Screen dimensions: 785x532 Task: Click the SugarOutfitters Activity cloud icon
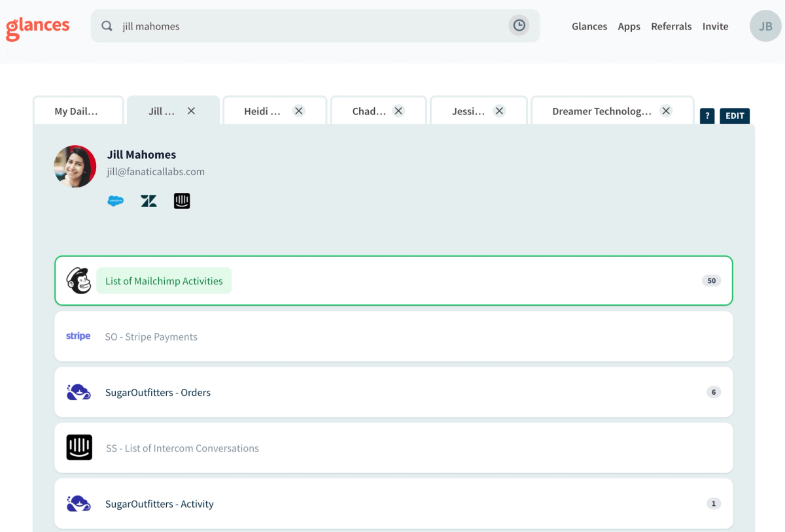click(78, 503)
